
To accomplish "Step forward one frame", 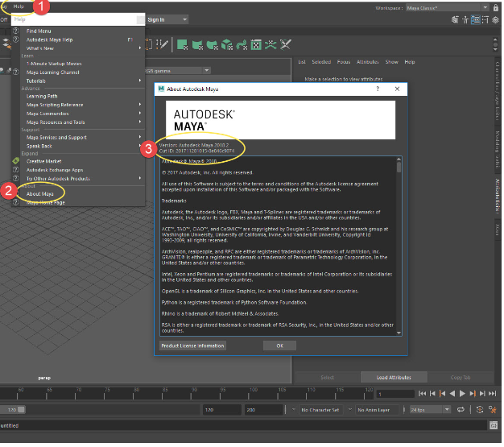I will (482, 394).
